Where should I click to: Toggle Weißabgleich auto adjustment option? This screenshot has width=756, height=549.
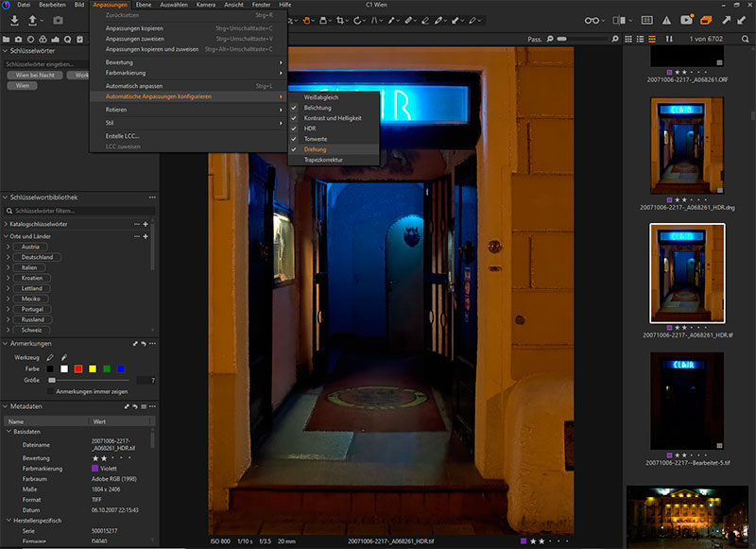coord(321,97)
